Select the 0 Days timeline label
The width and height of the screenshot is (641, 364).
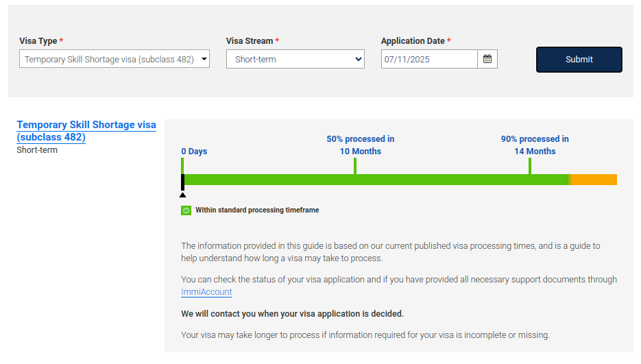pos(194,151)
